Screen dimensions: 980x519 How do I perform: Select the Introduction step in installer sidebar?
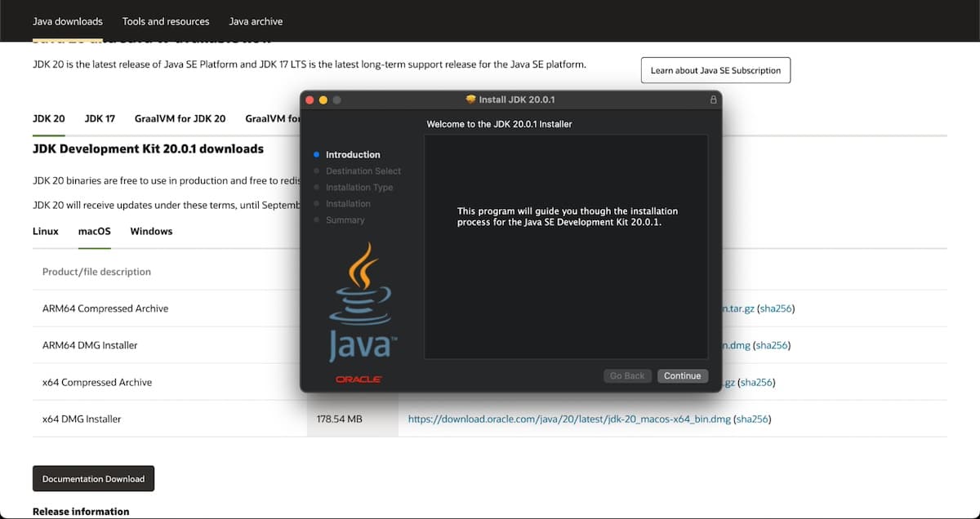click(353, 154)
